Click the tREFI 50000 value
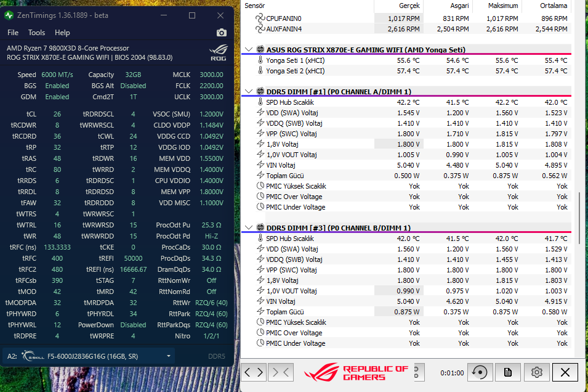Viewport: 588px width, 392px height. (x=133, y=258)
